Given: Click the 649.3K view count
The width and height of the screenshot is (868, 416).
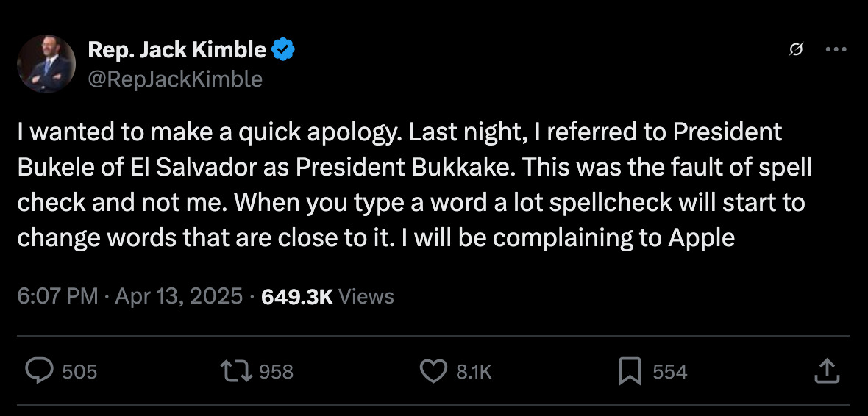Looking at the screenshot, I should 296,296.
